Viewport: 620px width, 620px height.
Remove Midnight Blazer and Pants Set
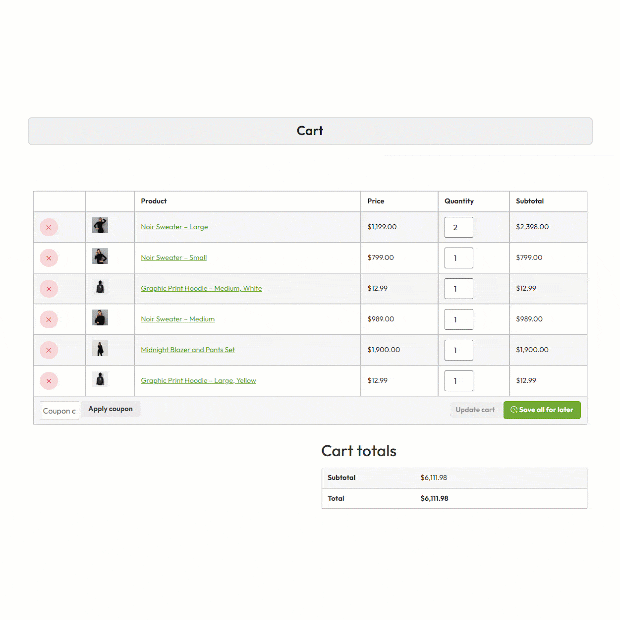49,350
